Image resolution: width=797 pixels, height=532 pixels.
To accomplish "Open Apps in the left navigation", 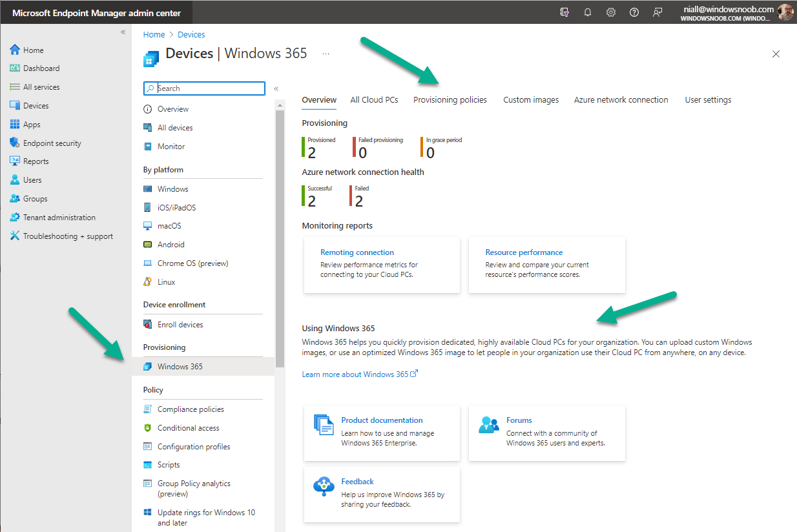I will (x=25, y=125).
